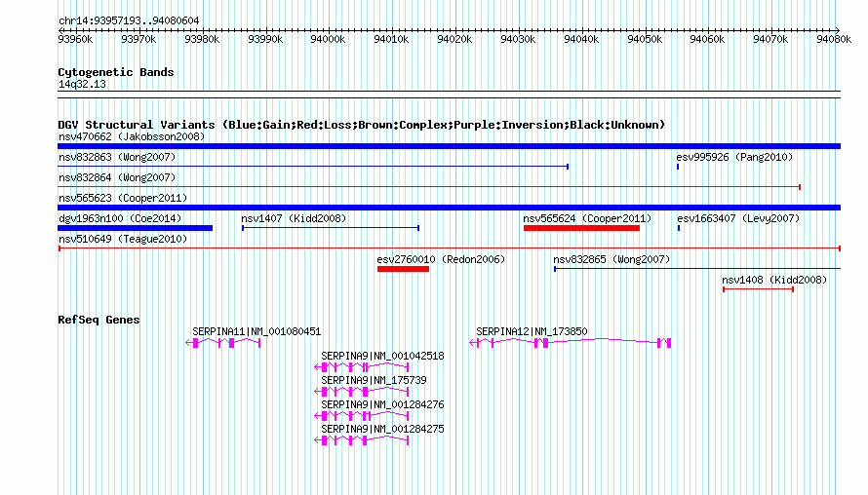This screenshot has width=868, height=495.
Task: Open variant label nsv1408 (Kidd2008)
Action: click(x=774, y=280)
